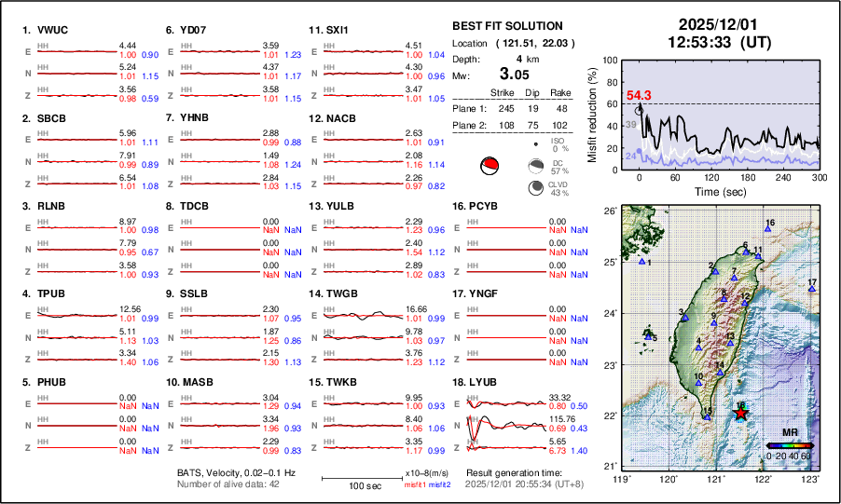841x504 pixels.
Task: Click the MR color scale bar
Action: (790, 445)
